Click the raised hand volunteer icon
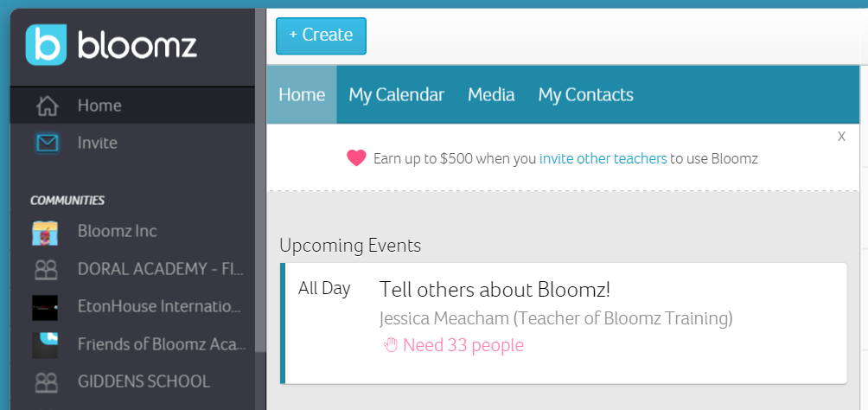 click(x=390, y=345)
